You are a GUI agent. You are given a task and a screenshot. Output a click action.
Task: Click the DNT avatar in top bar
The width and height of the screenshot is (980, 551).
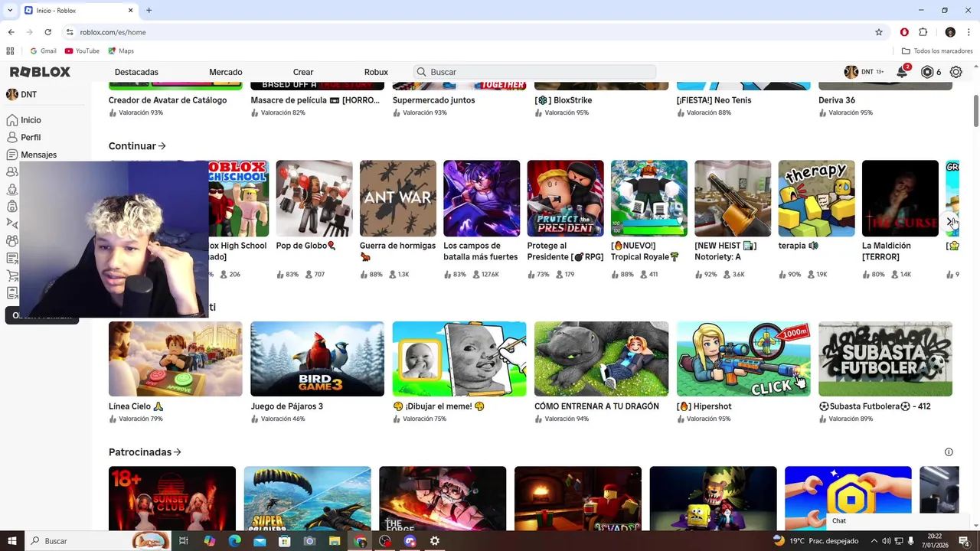(851, 72)
